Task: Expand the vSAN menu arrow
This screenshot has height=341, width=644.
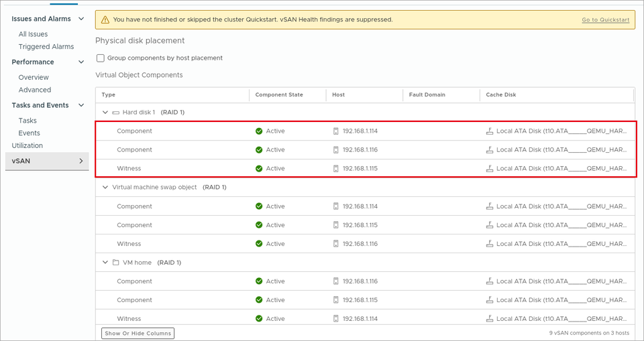Action: [x=81, y=161]
